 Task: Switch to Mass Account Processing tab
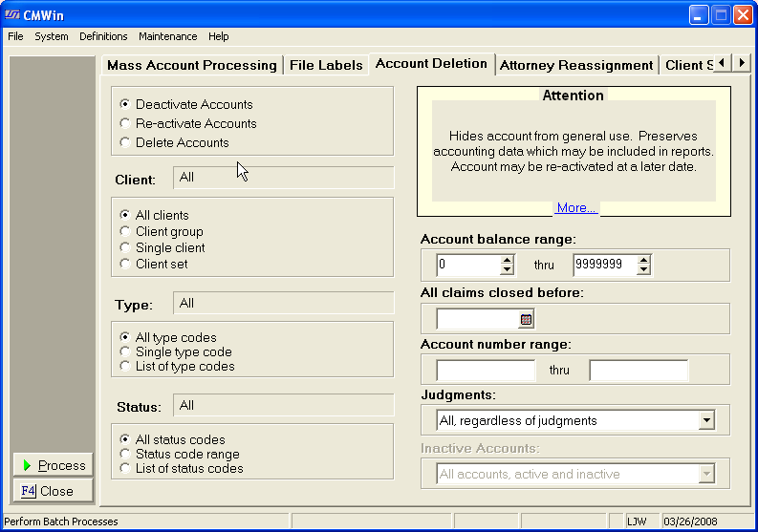coord(191,65)
